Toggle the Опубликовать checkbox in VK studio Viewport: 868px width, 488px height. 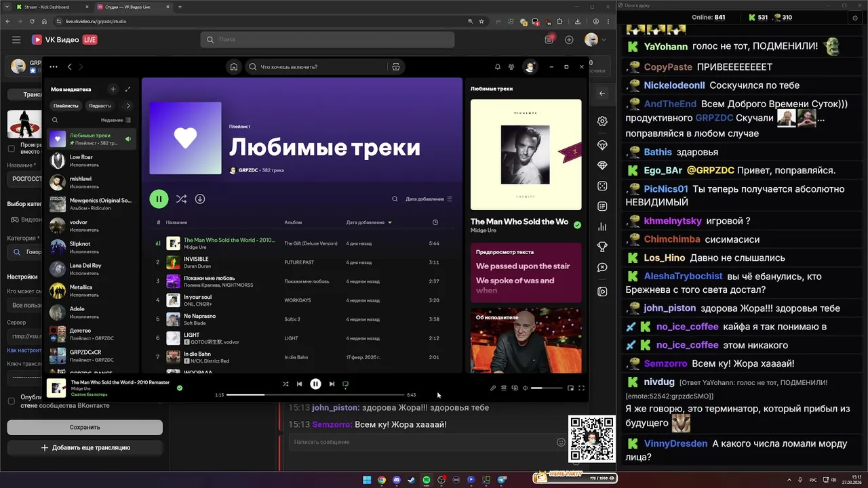point(11,401)
